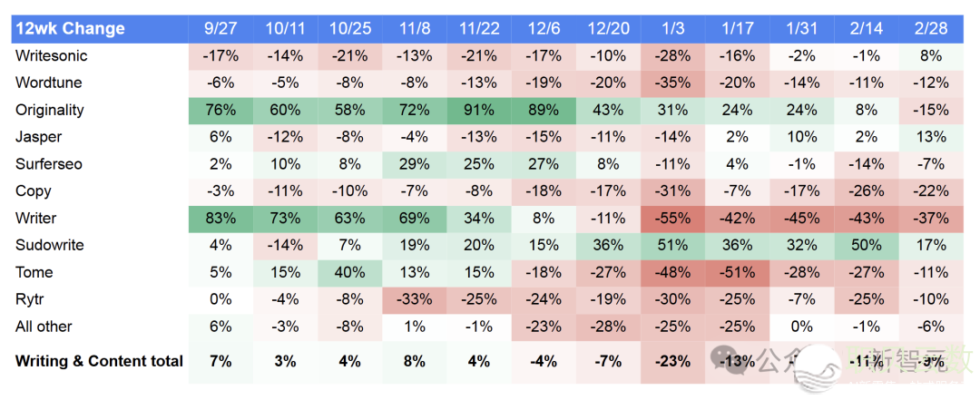Image resolution: width=980 pixels, height=400 pixels.
Task: Select the 12/6 date column header
Action: pos(543,28)
